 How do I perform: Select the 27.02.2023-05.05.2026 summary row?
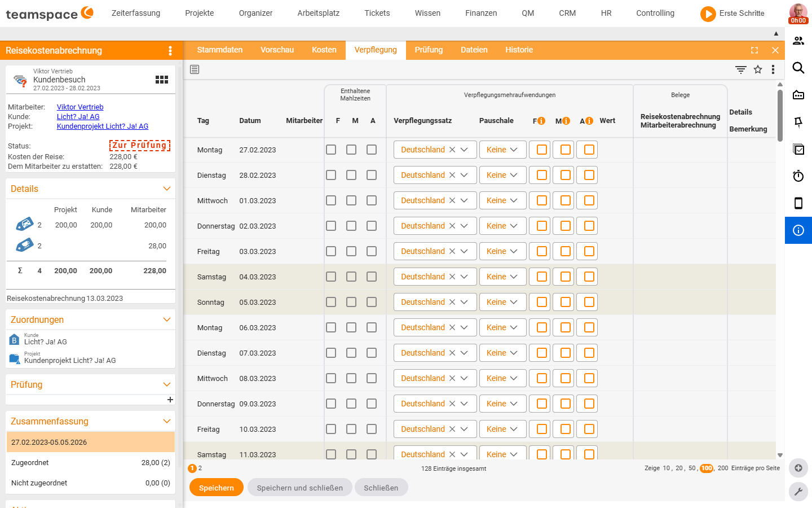(91, 443)
